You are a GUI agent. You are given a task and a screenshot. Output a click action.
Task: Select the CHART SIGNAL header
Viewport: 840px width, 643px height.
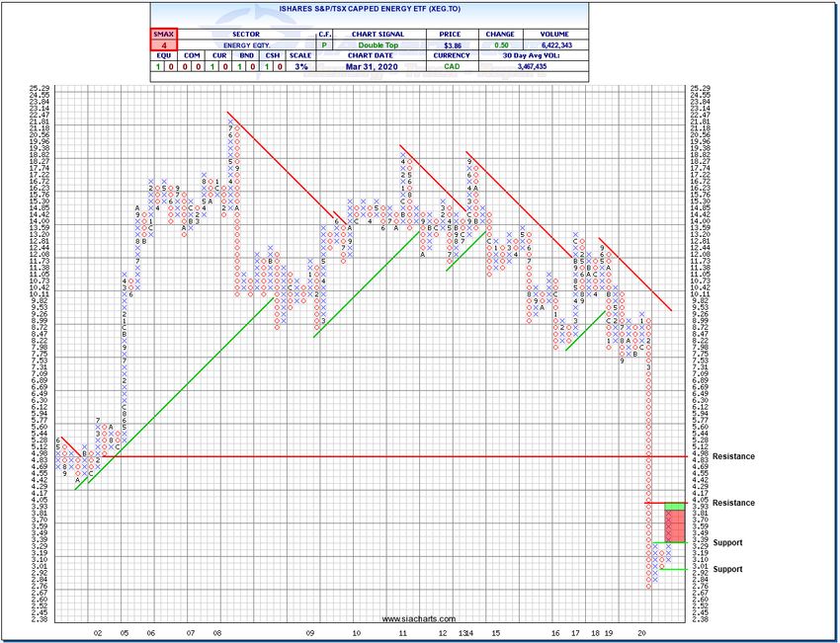(x=378, y=35)
